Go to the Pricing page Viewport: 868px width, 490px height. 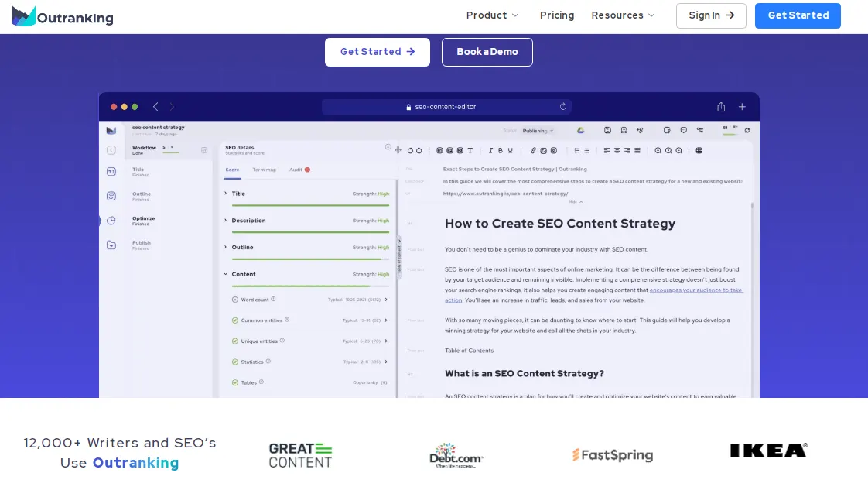557,15
